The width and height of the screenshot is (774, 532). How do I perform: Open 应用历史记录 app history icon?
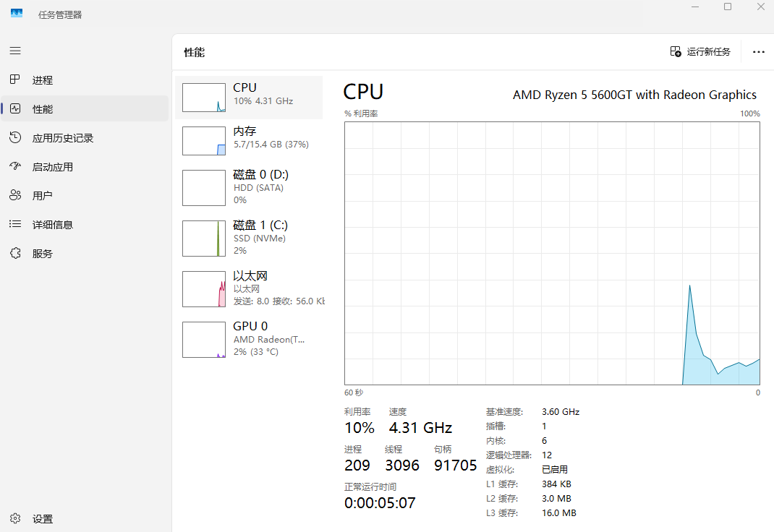tap(15, 138)
